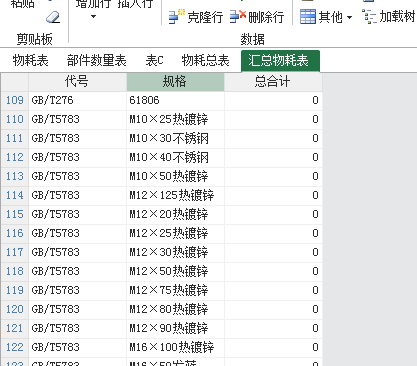Switch to the 物耗表 tab
The image size is (417, 366).
tap(31, 61)
